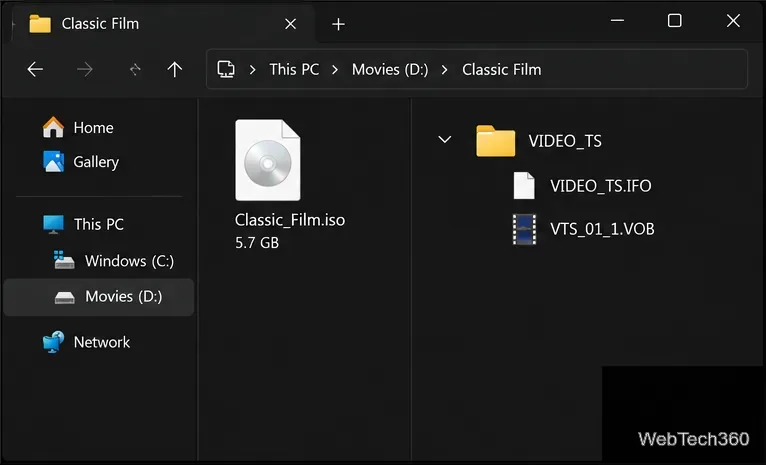Screen dimensions: 766x465
Task: Click the Windows (C:) drive icon
Action: (64, 260)
